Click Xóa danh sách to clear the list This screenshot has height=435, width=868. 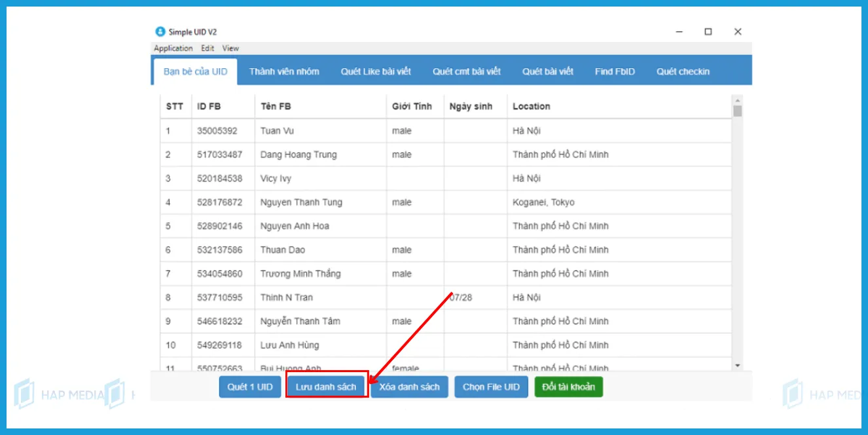410,387
